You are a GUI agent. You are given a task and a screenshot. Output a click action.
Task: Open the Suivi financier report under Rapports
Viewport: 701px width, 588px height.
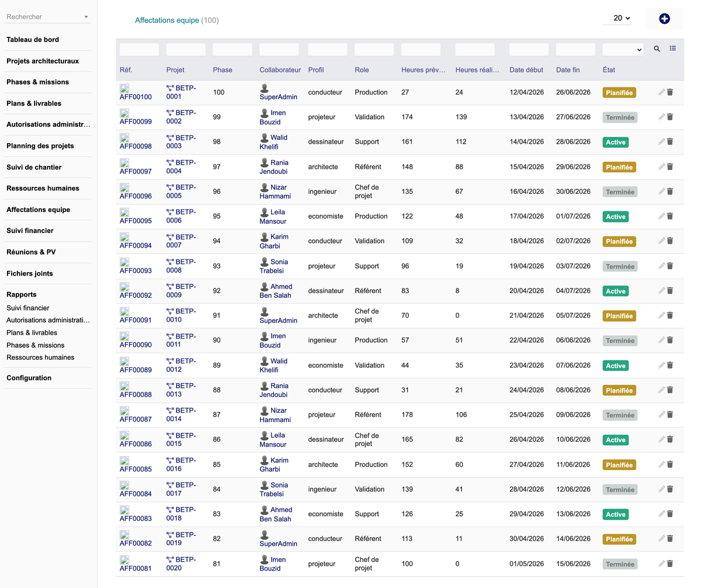[28, 308]
